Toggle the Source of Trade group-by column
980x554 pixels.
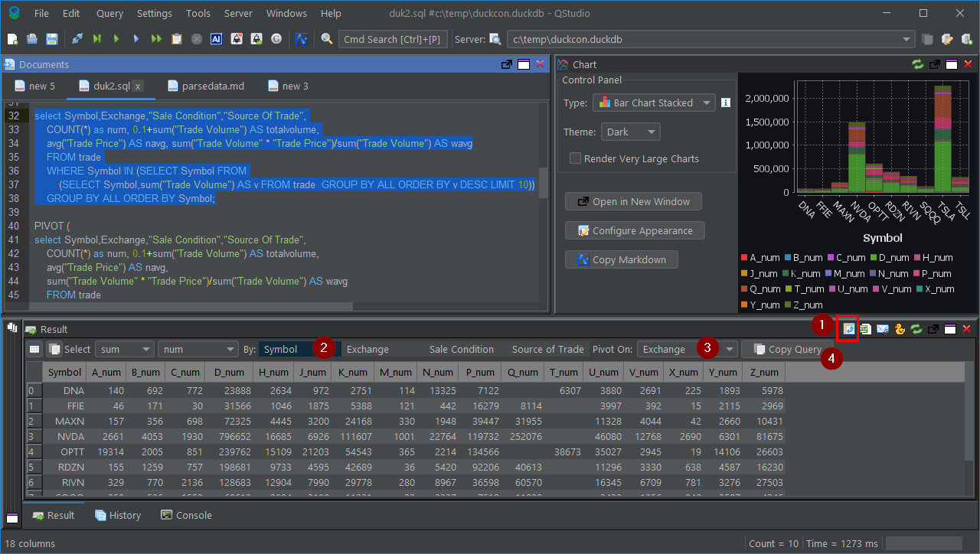pos(548,349)
